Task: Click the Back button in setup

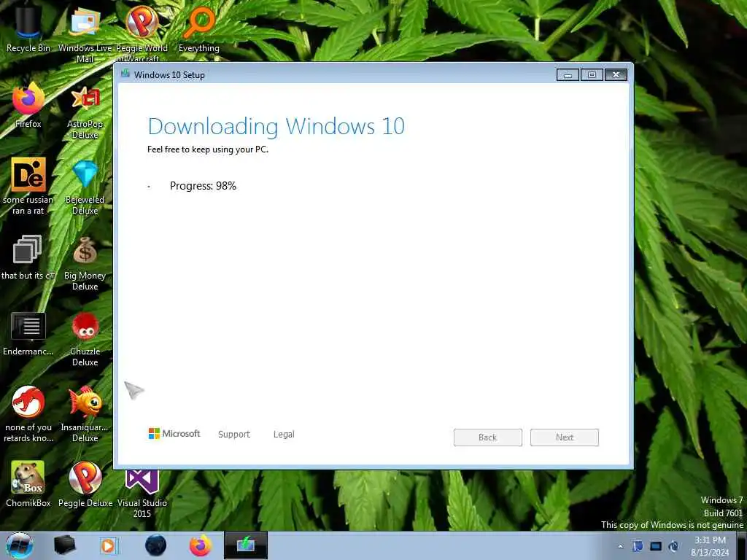Action: [488, 437]
